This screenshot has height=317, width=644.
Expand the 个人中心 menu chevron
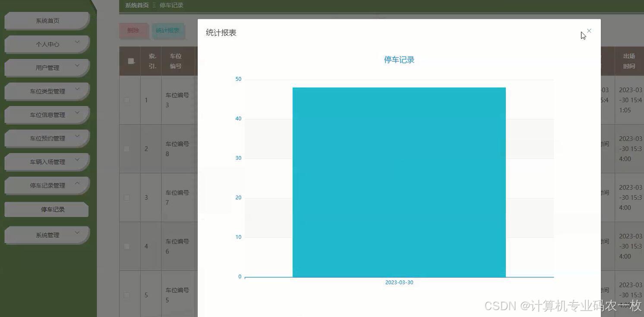[77, 42]
